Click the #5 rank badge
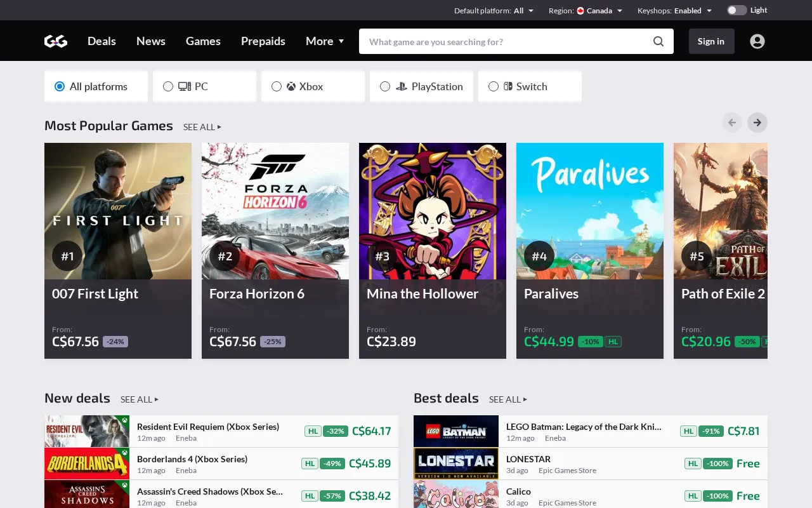Image resolution: width=812 pixels, height=508 pixels. click(x=697, y=256)
